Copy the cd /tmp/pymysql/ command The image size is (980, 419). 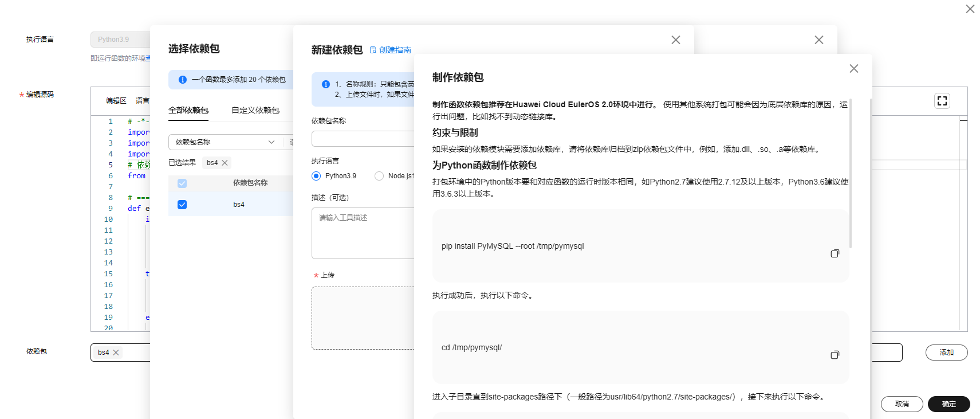coord(835,355)
